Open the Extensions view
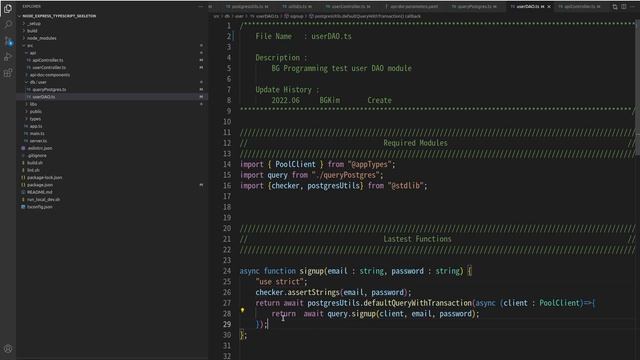640x360 pixels. pos(8,73)
